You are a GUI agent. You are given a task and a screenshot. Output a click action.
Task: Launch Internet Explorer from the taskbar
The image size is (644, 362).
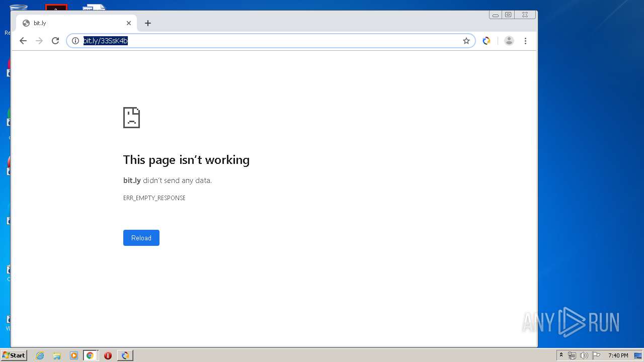[40, 355]
